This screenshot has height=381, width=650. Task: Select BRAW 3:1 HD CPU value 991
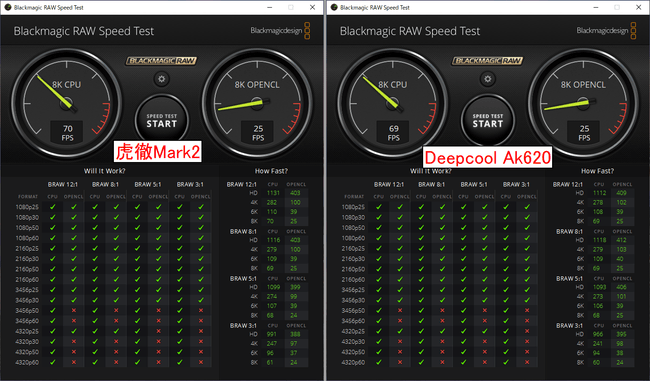pyautogui.click(x=272, y=334)
